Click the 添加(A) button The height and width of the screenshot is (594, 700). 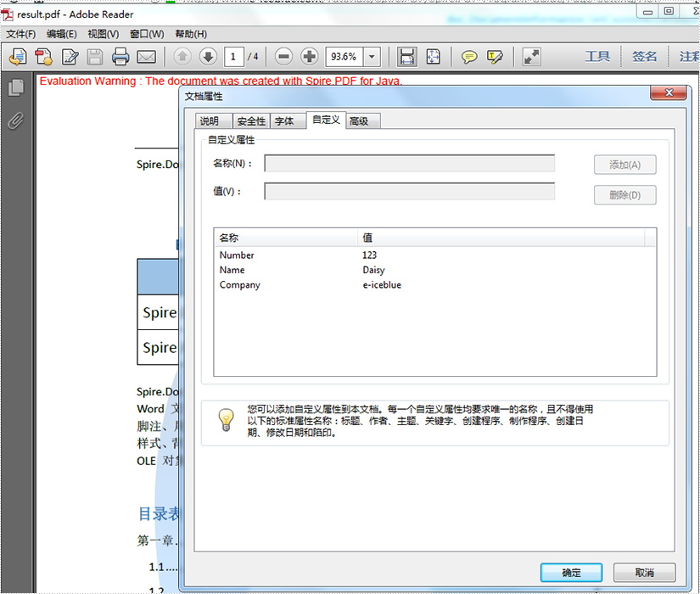[x=624, y=165]
